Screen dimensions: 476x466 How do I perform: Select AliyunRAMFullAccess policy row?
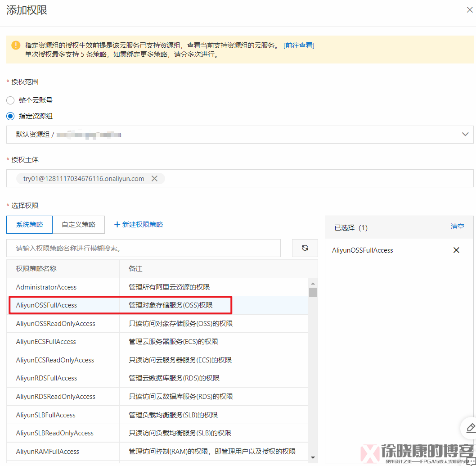click(x=157, y=452)
